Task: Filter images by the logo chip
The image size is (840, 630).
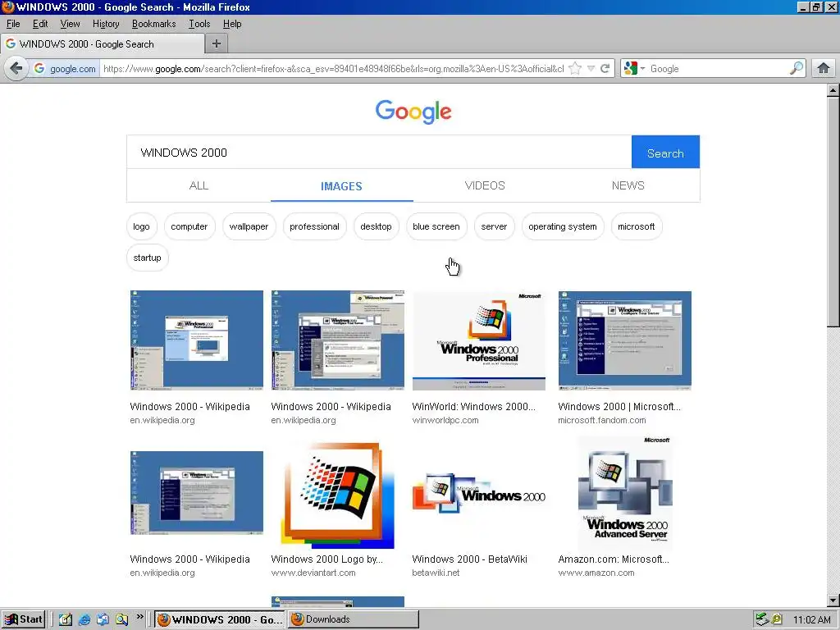Action: tap(141, 226)
